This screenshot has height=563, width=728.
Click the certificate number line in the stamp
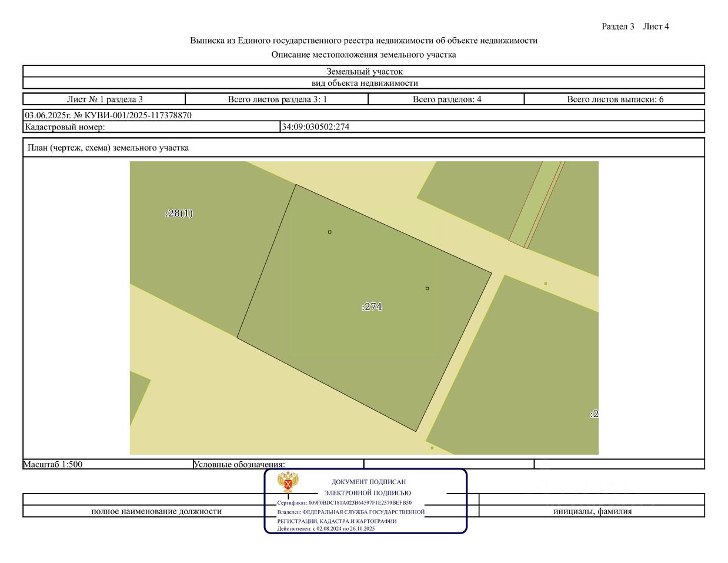[345, 503]
